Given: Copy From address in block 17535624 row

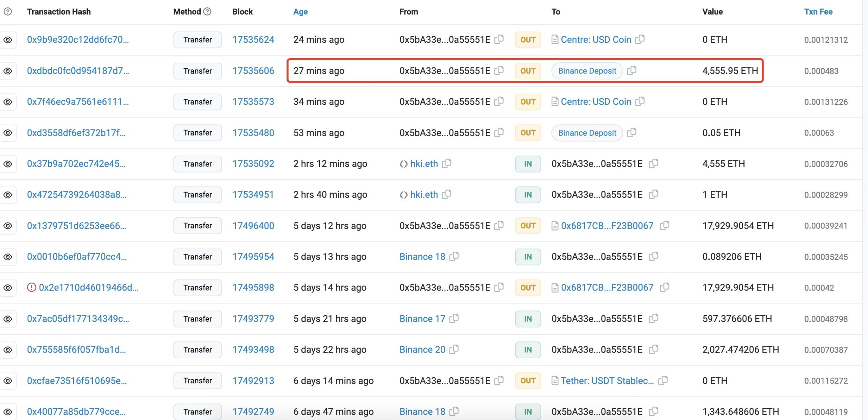Looking at the screenshot, I should point(499,39).
